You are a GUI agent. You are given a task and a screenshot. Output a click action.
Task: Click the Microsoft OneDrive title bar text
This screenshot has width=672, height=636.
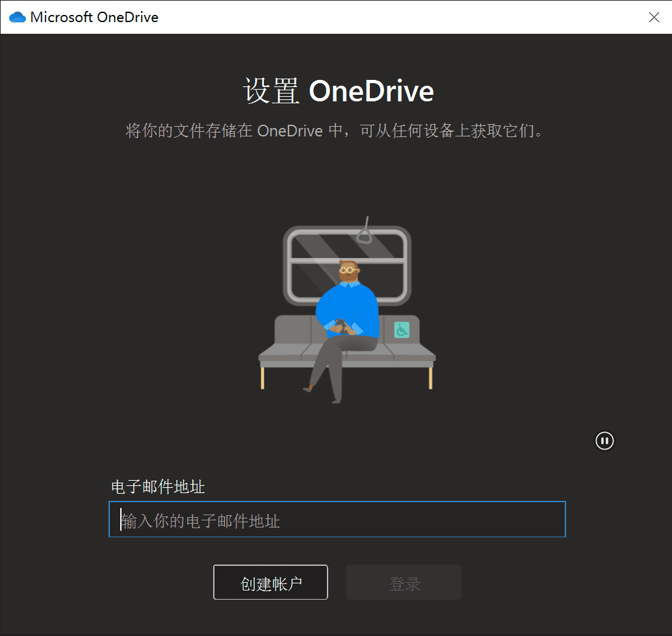(x=94, y=18)
